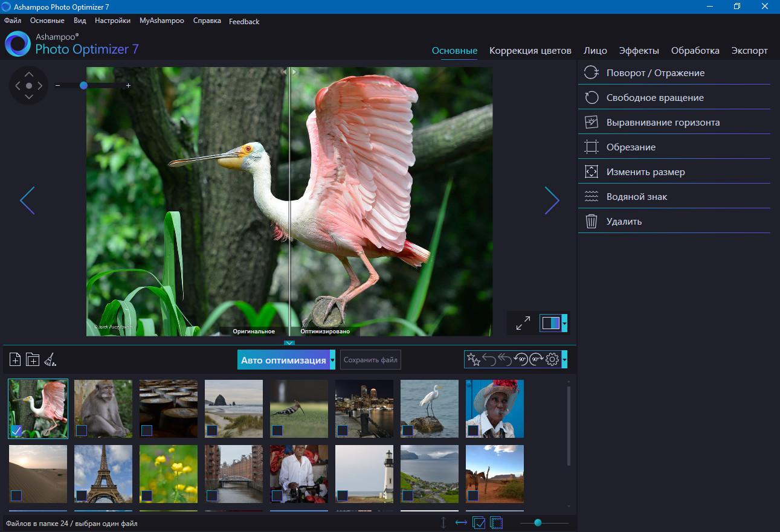
Task: Click the Водяной знак option
Action: pos(637,196)
